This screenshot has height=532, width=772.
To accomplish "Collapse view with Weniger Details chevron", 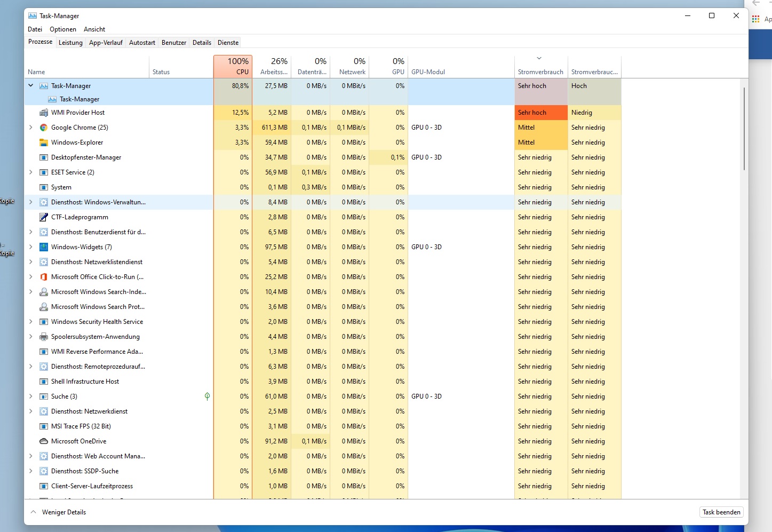I will coord(34,512).
